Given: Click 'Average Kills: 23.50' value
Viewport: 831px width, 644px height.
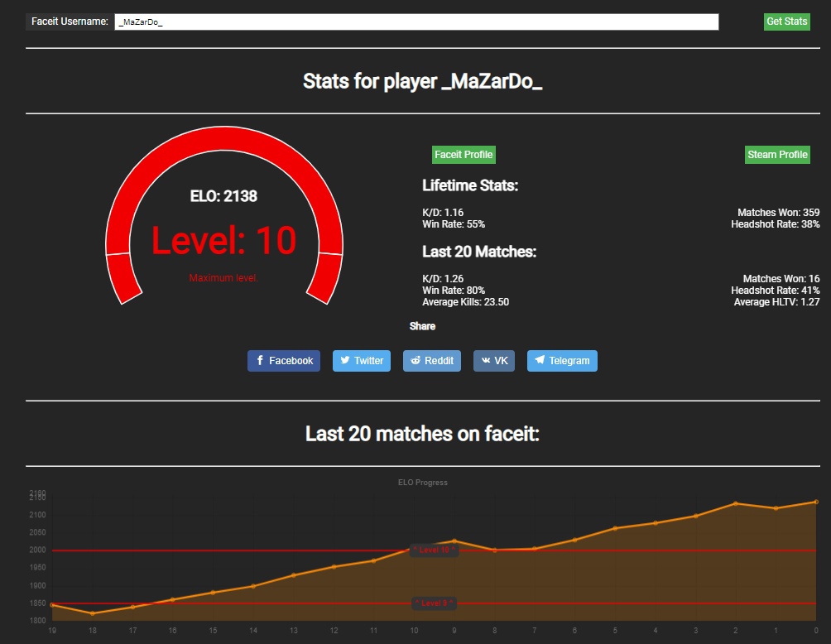Looking at the screenshot, I should (465, 302).
